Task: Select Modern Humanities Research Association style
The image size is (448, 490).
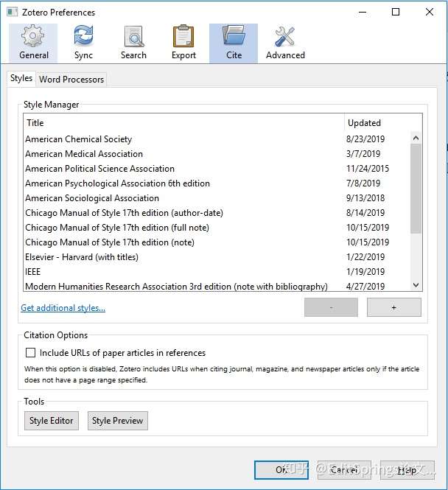Action: click(x=217, y=286)
